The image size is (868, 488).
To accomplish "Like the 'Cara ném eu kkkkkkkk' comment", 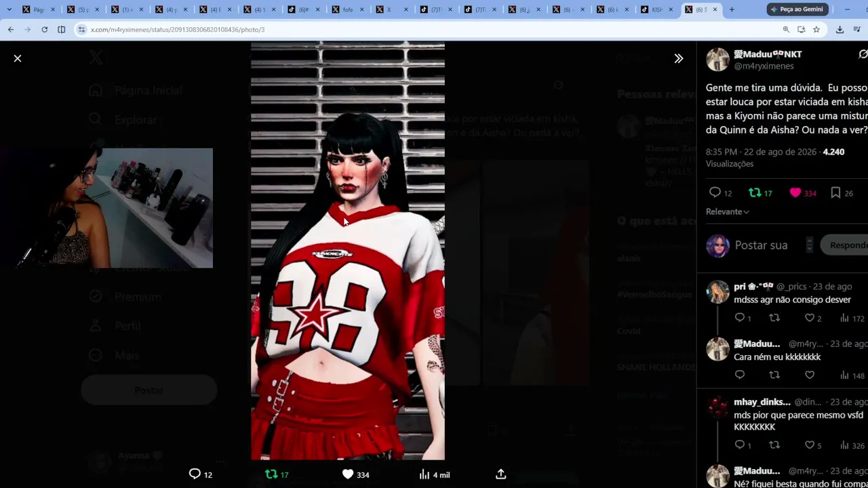I will pos(810,375).
